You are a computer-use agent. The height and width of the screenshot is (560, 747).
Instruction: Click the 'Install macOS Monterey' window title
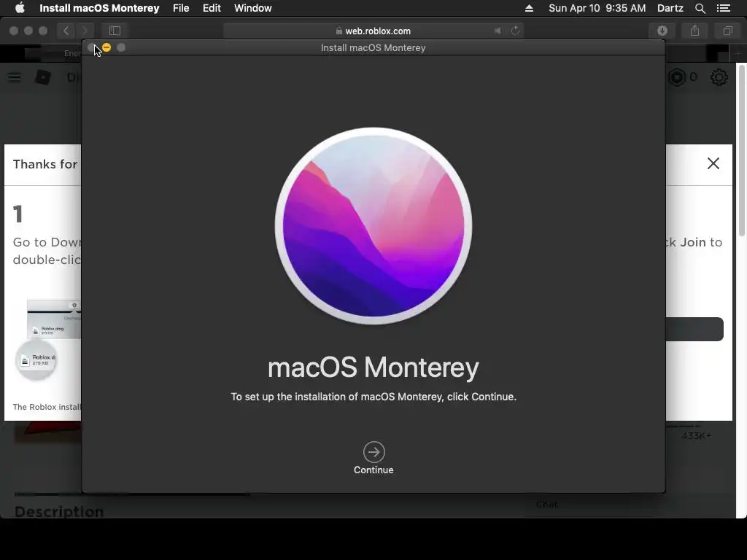[x=373, y=47]
